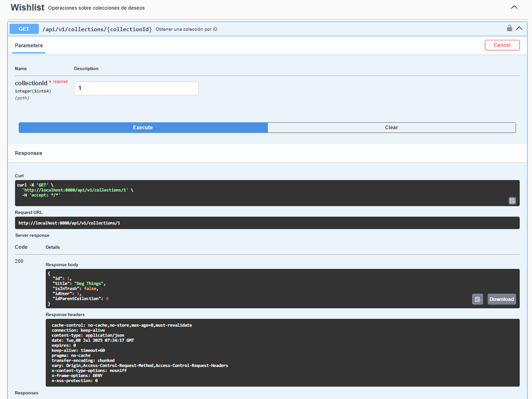Click the "idUser": 1 line
532x399 pixels.
click(67, 293)
